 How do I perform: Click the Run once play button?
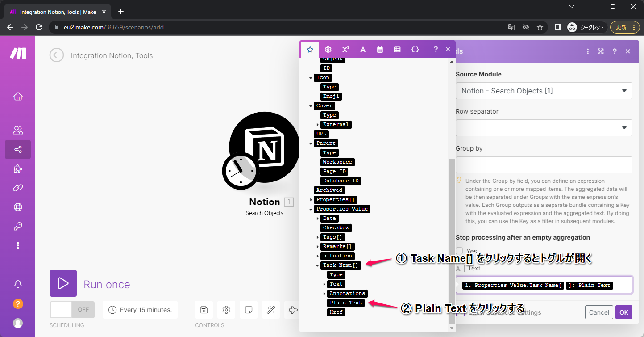(x=63, y=283)
